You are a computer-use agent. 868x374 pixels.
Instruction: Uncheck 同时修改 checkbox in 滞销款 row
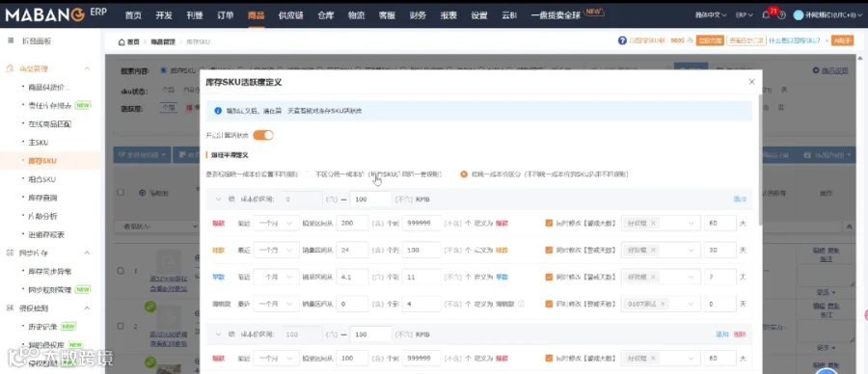click(x=549, y=304)
